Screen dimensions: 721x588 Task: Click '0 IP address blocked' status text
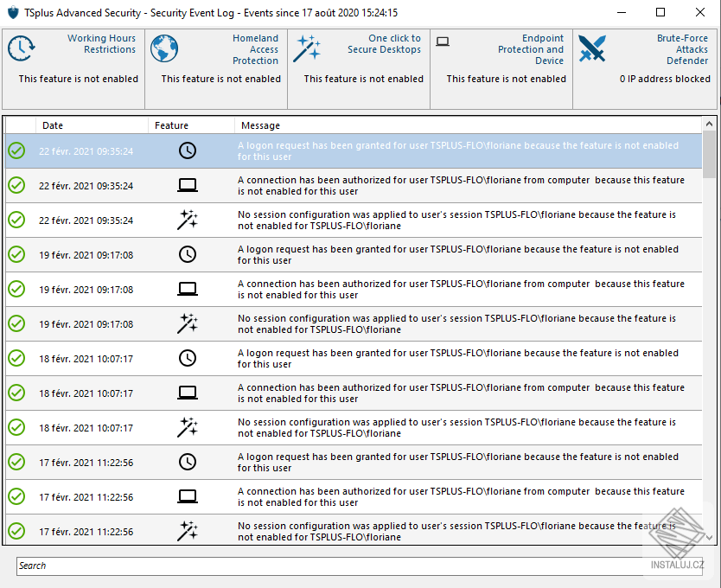pyautogui.click(x=665, y=79)
